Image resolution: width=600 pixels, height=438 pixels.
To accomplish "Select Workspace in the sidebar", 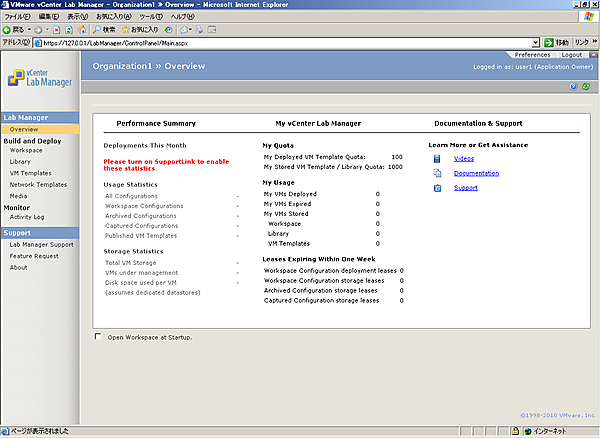I will tap(26, 150).
